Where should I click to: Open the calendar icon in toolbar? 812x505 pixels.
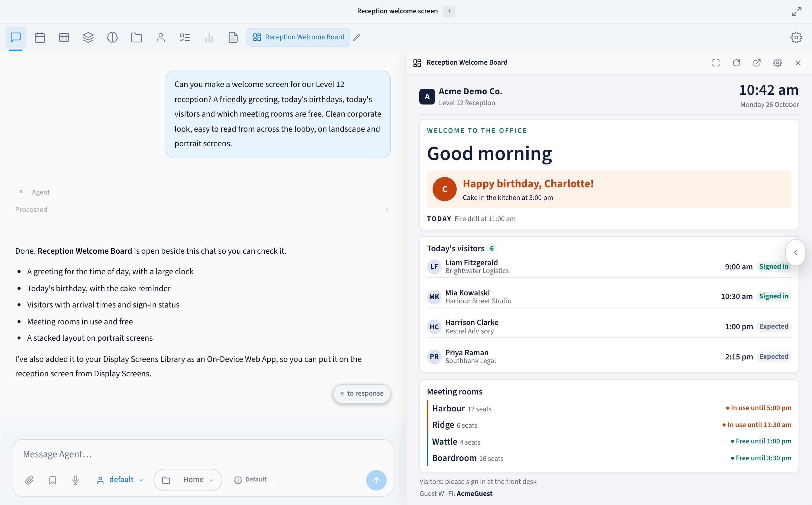(x=40, y=37)
